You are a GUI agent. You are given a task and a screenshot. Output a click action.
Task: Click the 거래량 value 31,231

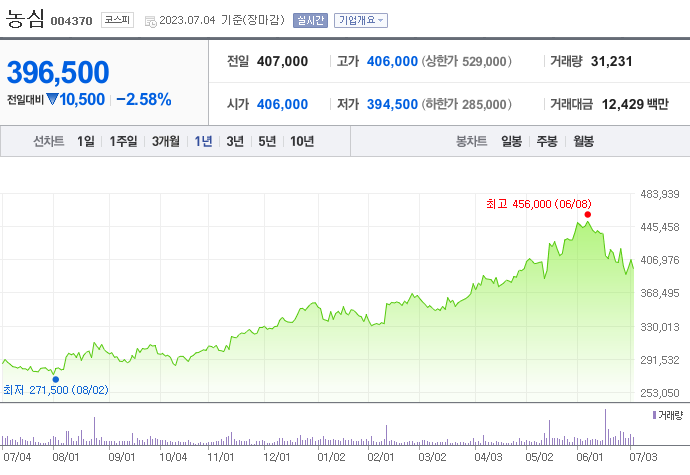tap(611, 61)
